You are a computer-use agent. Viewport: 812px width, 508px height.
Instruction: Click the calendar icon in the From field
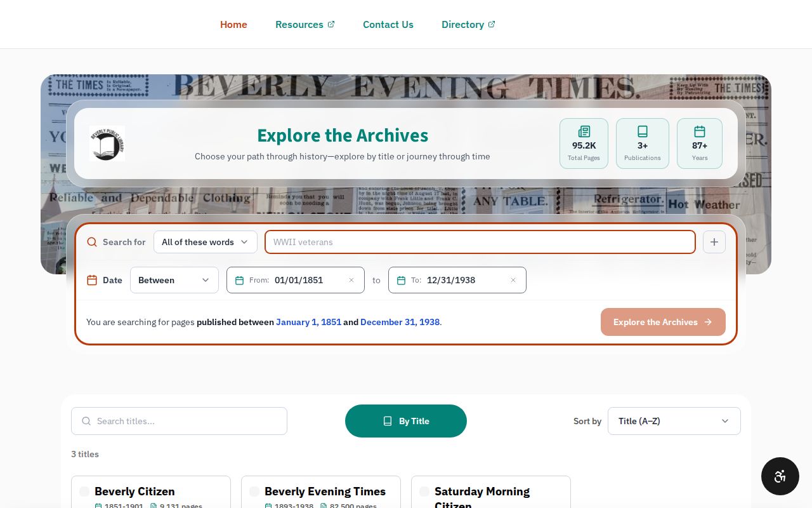[239, 280]
